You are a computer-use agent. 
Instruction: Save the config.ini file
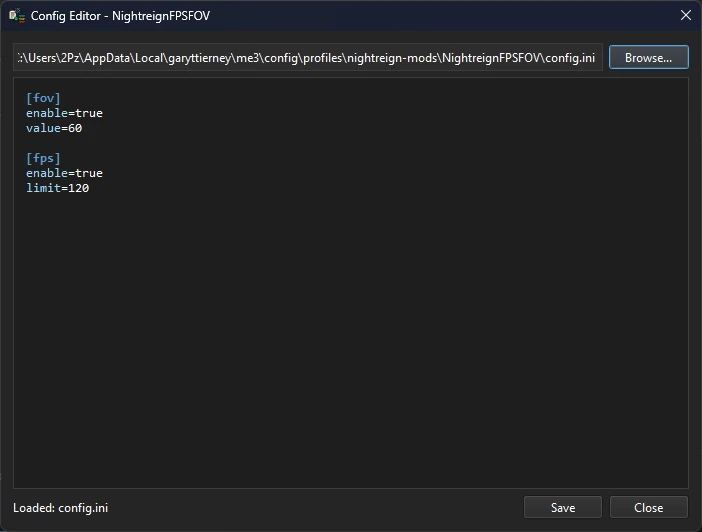pyautogui.click(x=563, y=507)
